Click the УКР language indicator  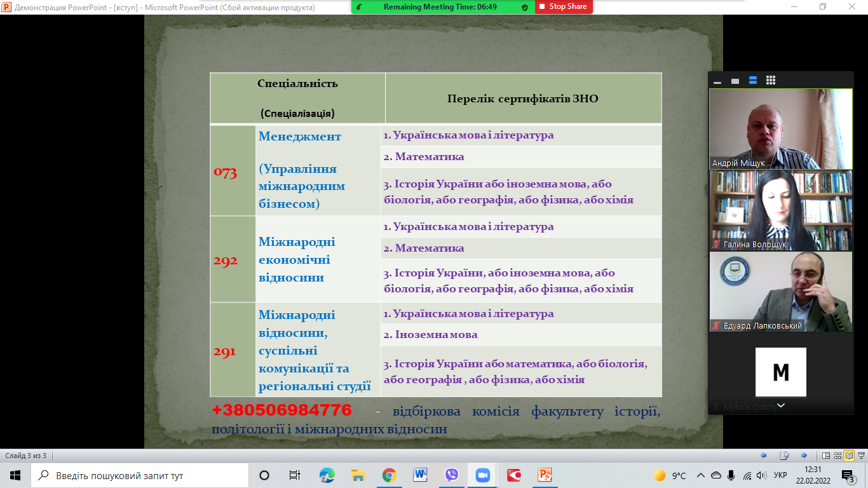click(780, 475)
